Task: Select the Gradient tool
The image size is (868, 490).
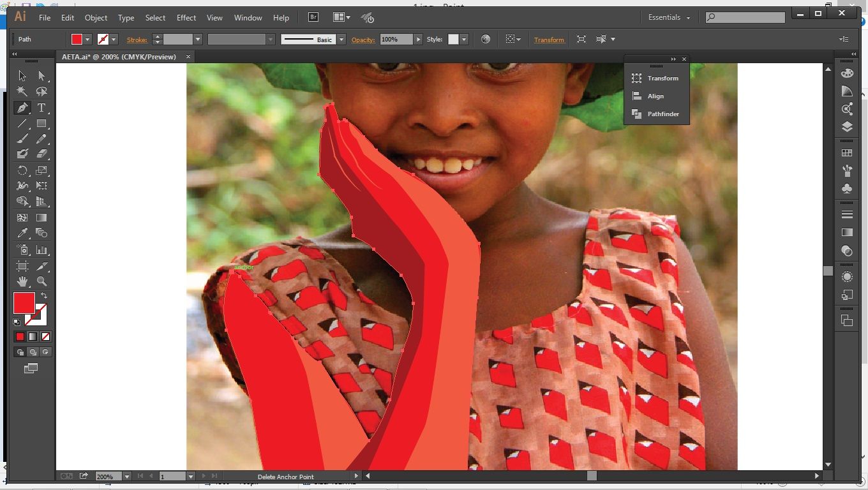Action: click(41, 218)
